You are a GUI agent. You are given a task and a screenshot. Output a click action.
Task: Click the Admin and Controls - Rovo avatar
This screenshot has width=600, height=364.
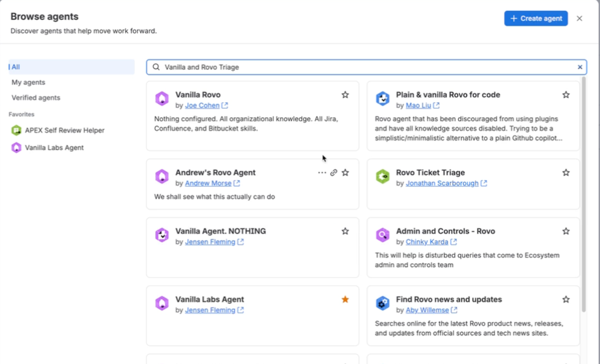tap(383, 235)
